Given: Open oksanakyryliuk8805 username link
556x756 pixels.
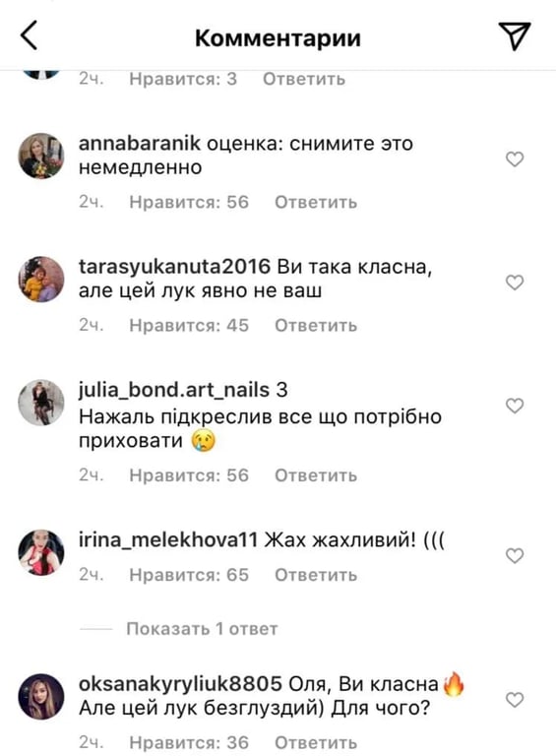Looking at the screenshot, I should click(180, 684).
